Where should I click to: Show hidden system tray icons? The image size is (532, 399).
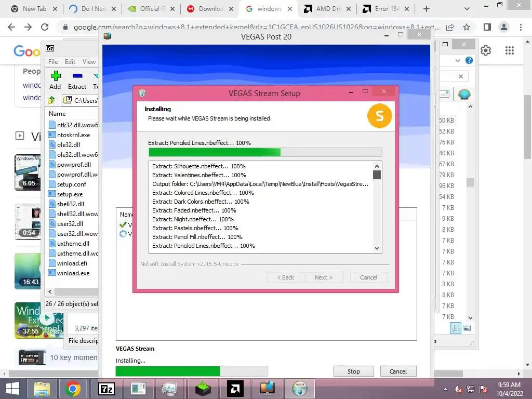(x=445, y=389)
